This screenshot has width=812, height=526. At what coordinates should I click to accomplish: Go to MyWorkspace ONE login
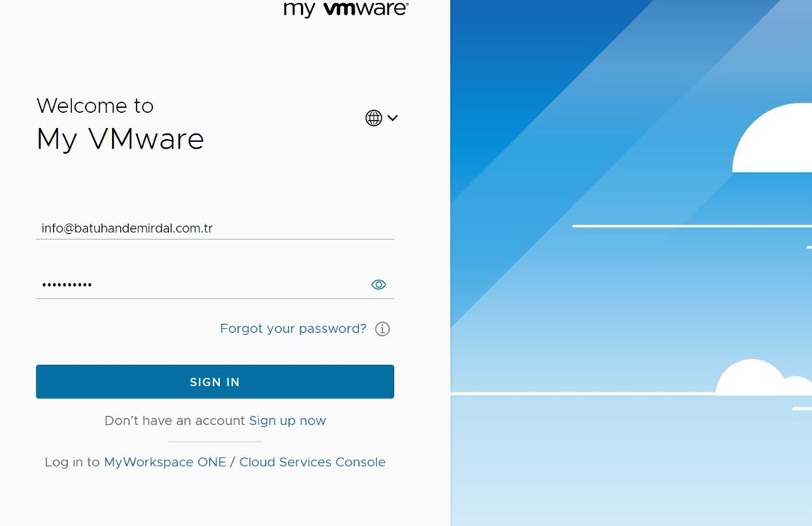pos(165,462)
